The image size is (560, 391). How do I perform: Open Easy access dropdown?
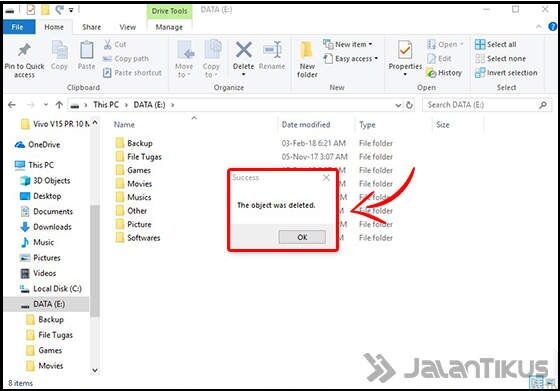pyautogui.click(x=350, y=59)
